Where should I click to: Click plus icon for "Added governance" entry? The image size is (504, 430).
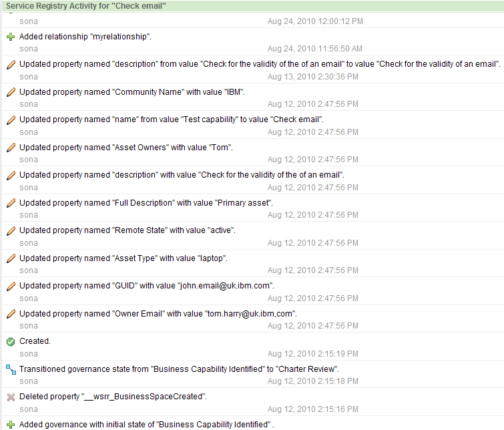coord(10,424)
